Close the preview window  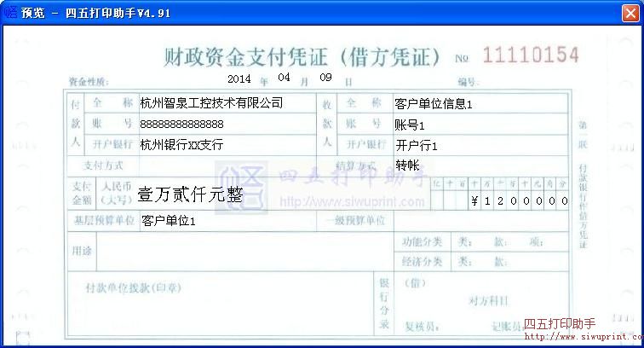tap(630, 13)
